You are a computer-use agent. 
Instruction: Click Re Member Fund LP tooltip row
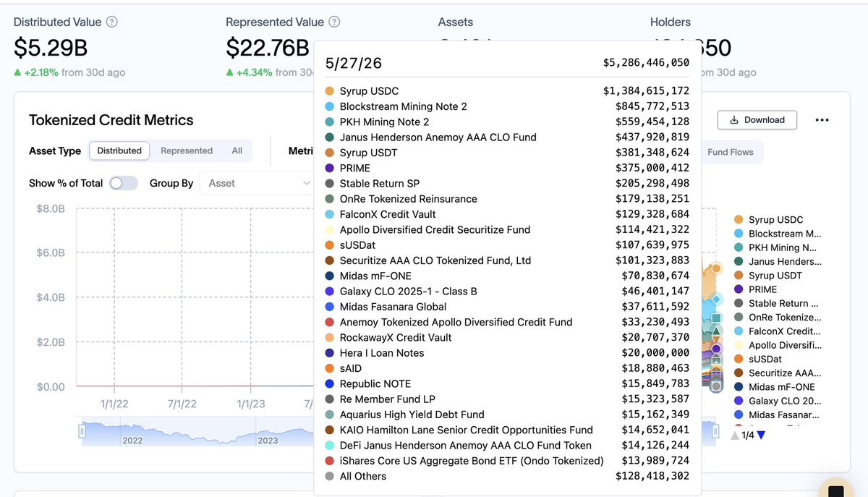(x=507, y=399)
